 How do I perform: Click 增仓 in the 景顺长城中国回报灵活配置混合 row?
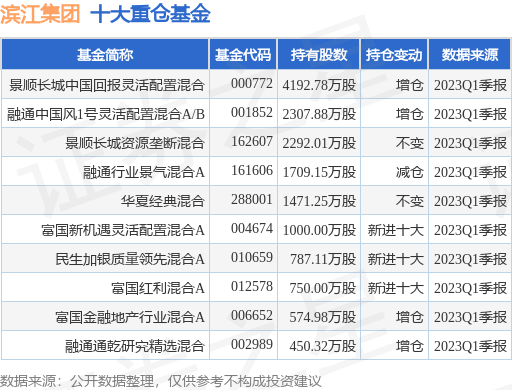[410, 85]
